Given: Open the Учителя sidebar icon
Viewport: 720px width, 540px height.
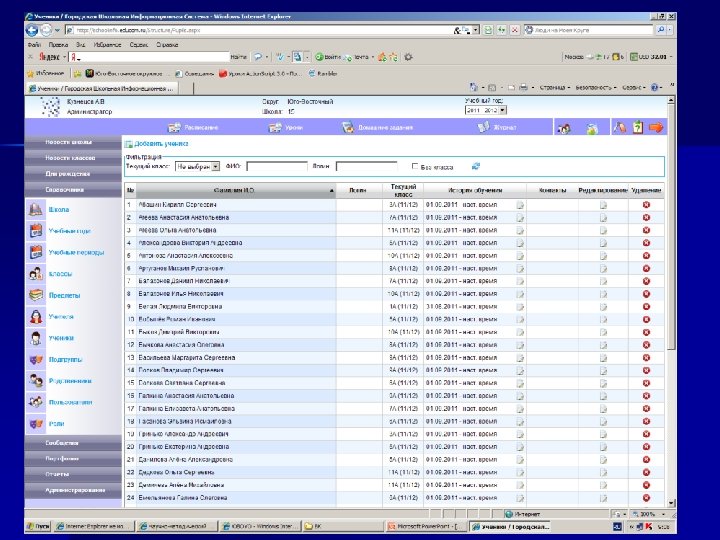Looking at the screenshot, I should (36, 316).
